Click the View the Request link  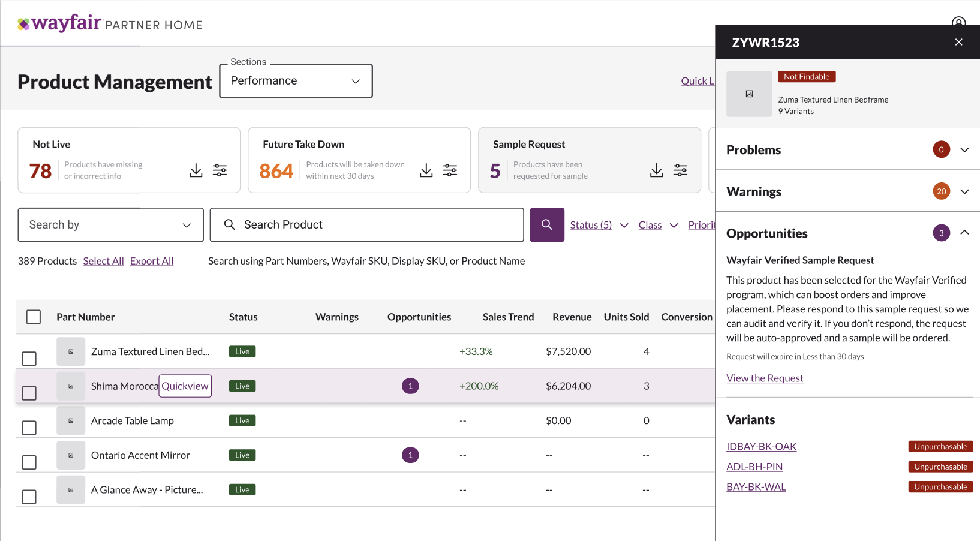(x=765, y=378)
